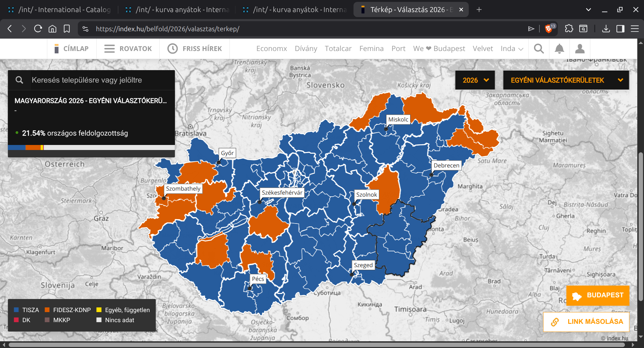Click the Nincs adat white legend swatch
Screen dimensions: 644x348
pyautogui.click(x=99, y=320)
